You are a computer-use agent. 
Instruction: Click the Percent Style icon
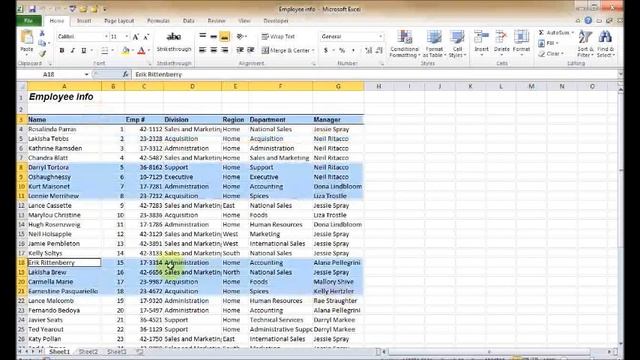[342, 51]
